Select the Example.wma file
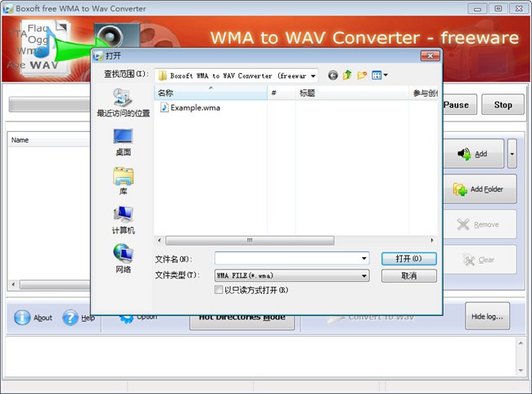Image resolution: width=532 pixels, height=394 pixels. (x=191, y=107)
